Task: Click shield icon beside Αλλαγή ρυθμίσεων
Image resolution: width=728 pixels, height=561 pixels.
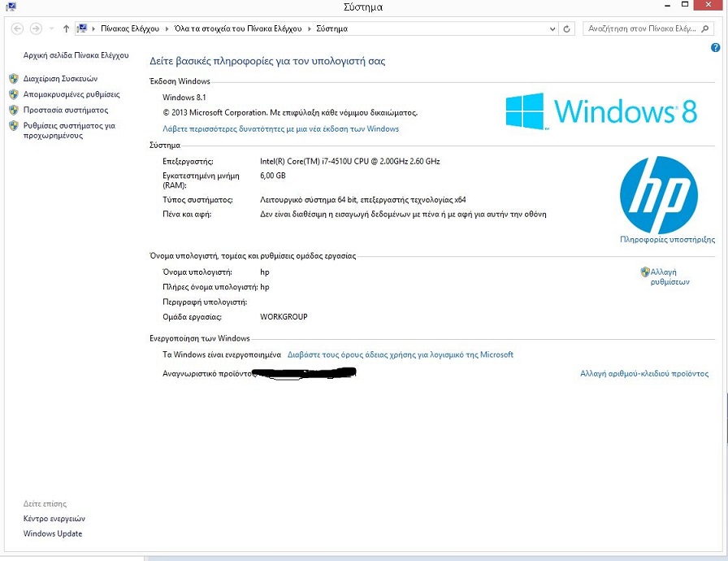Action: [645, 272]
